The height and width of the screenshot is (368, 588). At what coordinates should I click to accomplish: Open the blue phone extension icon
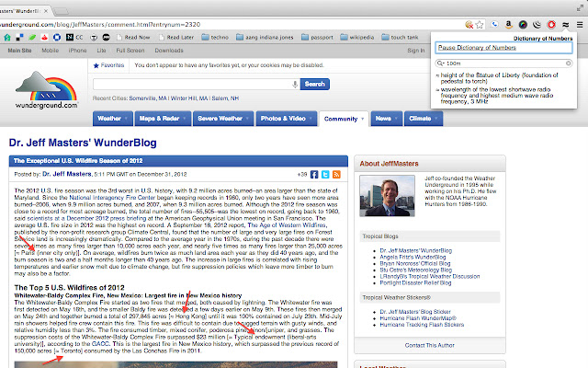(x=494, y=25)
